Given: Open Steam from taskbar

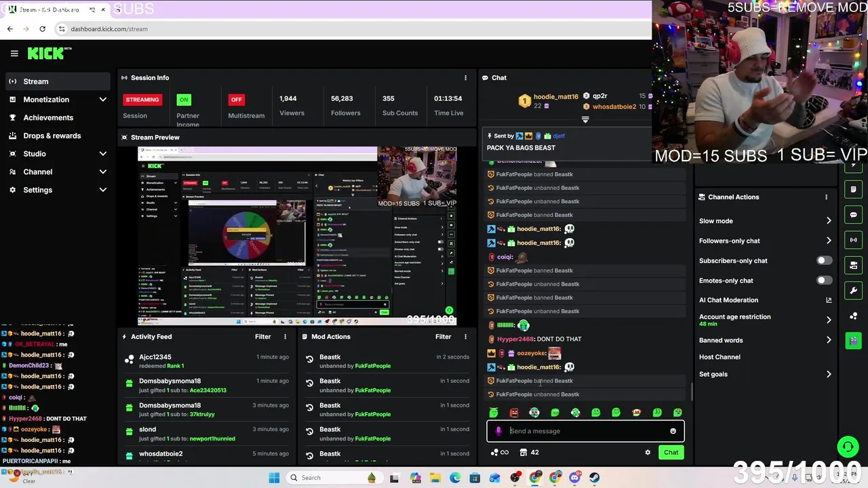Looking at the screenshot, I should (x=594, y=478).
